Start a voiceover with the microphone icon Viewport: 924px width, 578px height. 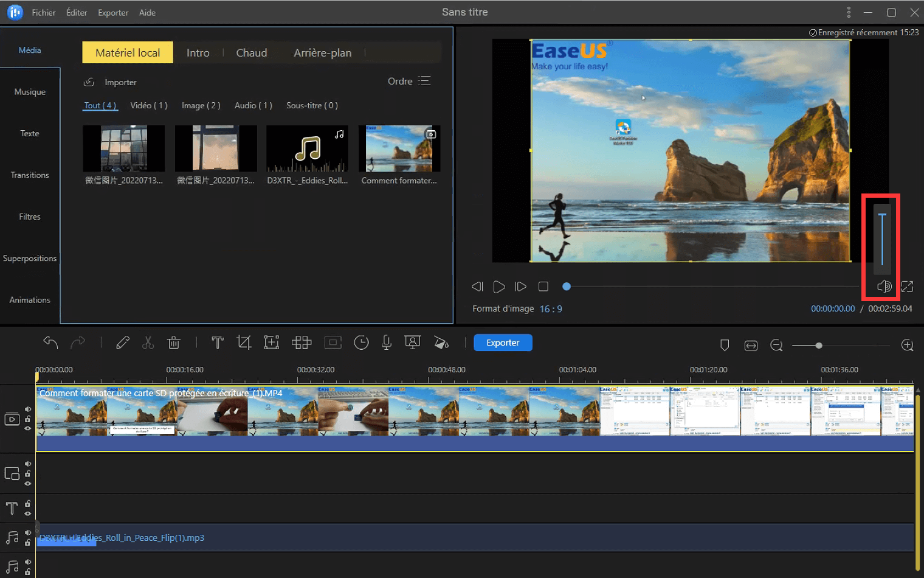pos(386,343)
